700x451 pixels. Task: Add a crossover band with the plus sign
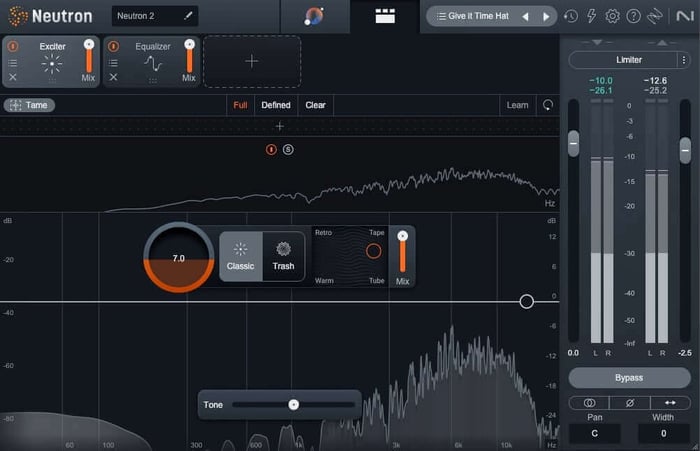point(279,126)
